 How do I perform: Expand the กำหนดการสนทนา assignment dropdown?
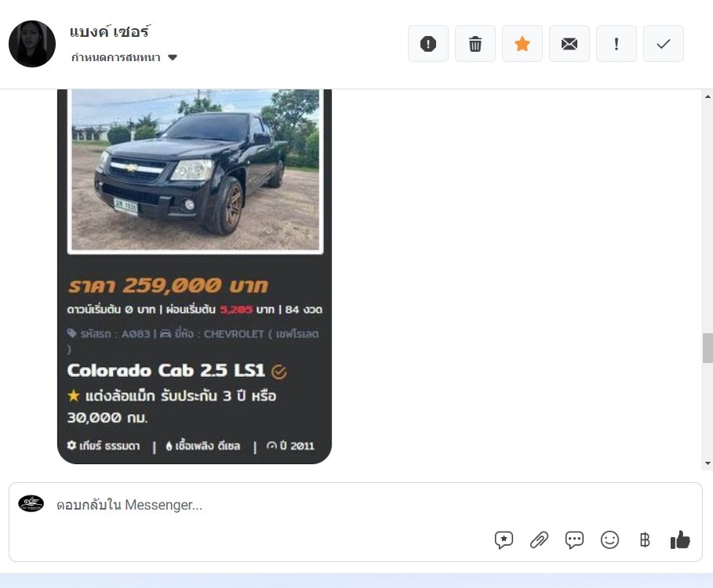pyautogui.click(x=124, y=57)
